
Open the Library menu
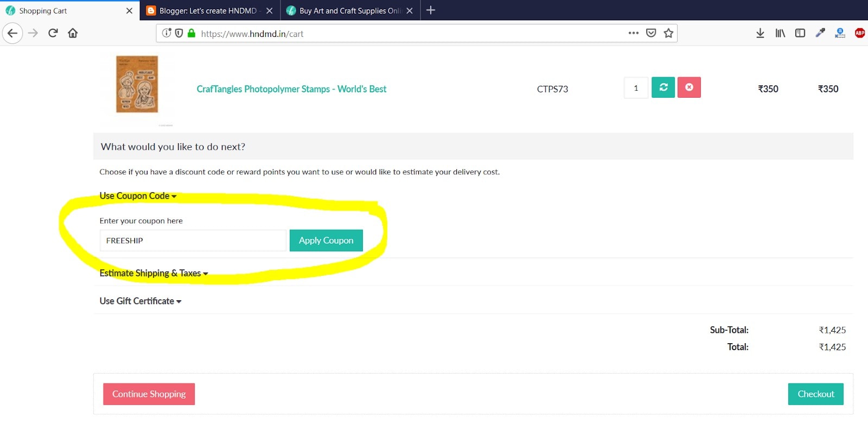[780, 33]
